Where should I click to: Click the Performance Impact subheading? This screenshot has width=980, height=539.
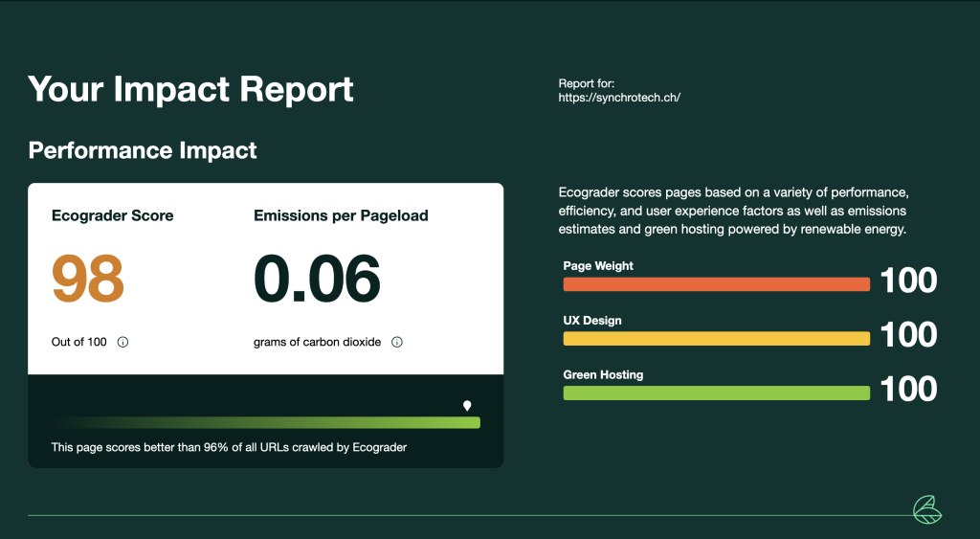(143, 150)
